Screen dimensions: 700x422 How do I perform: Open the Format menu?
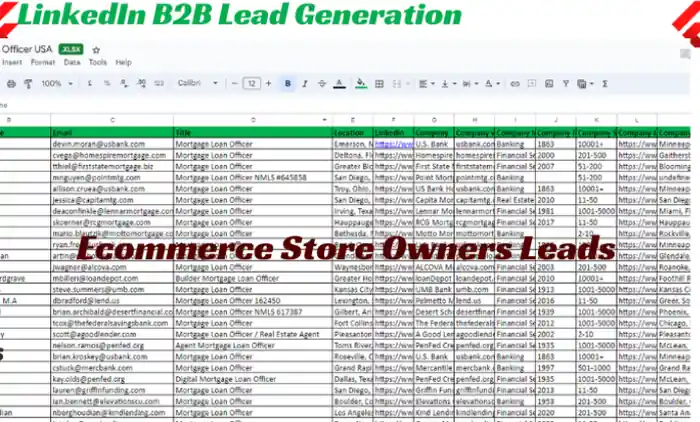[43, 62]
